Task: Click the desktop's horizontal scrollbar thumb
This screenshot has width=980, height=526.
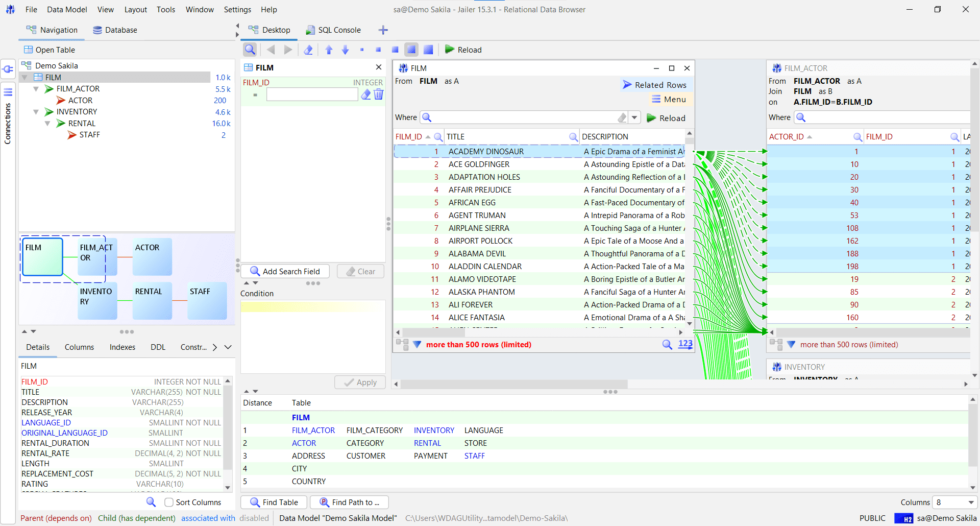Action: [x=514, y=384]
